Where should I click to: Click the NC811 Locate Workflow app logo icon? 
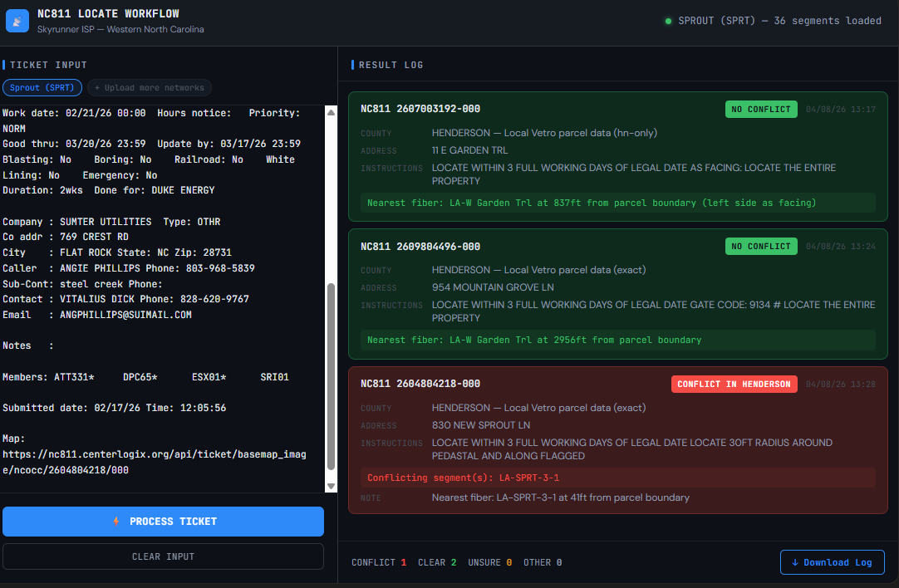pos(17,22)
